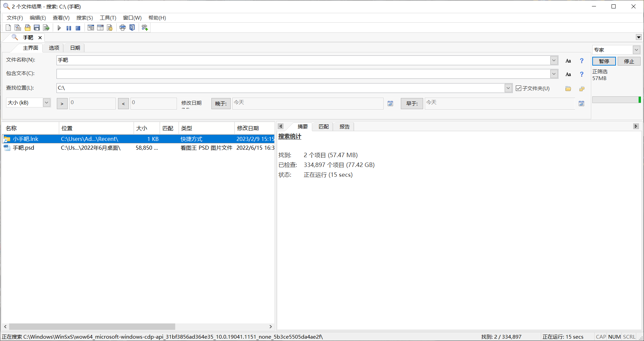Click the save floppy disk icon
Image resolution: width=644 pixels, height=341 pixels.
[x=37, y=28]
